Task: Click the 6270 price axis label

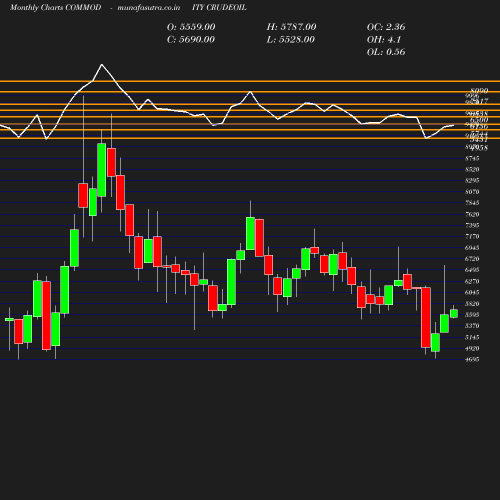Action: click(x=472, y=282)
